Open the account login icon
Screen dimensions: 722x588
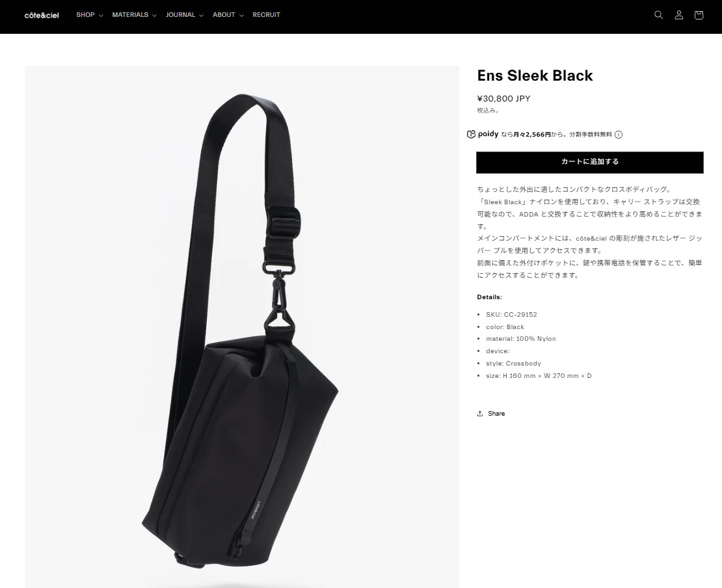pos(678,15)
